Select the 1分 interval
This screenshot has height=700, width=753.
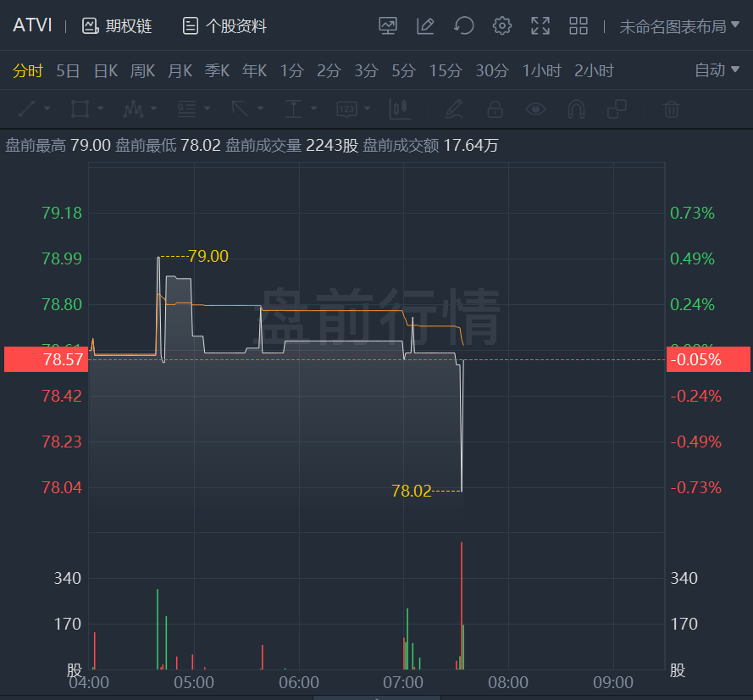[292, 70]
